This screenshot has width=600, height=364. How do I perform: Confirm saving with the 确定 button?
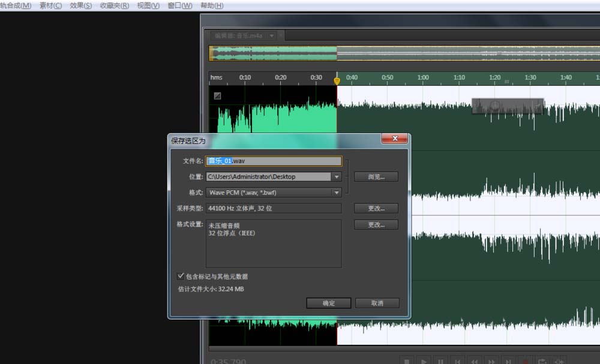point(329,303)
